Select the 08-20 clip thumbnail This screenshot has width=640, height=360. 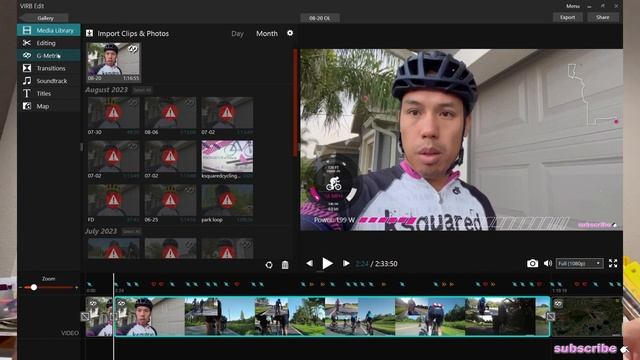113,62
